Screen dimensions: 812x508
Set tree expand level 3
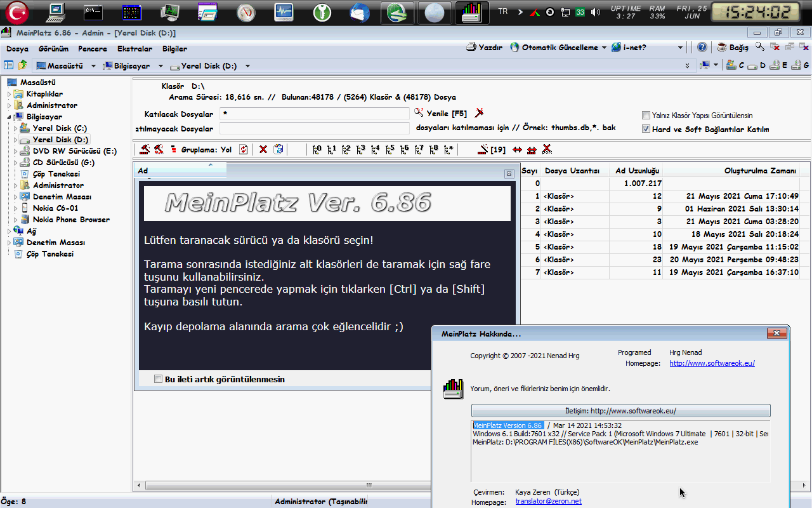point(361,150)
